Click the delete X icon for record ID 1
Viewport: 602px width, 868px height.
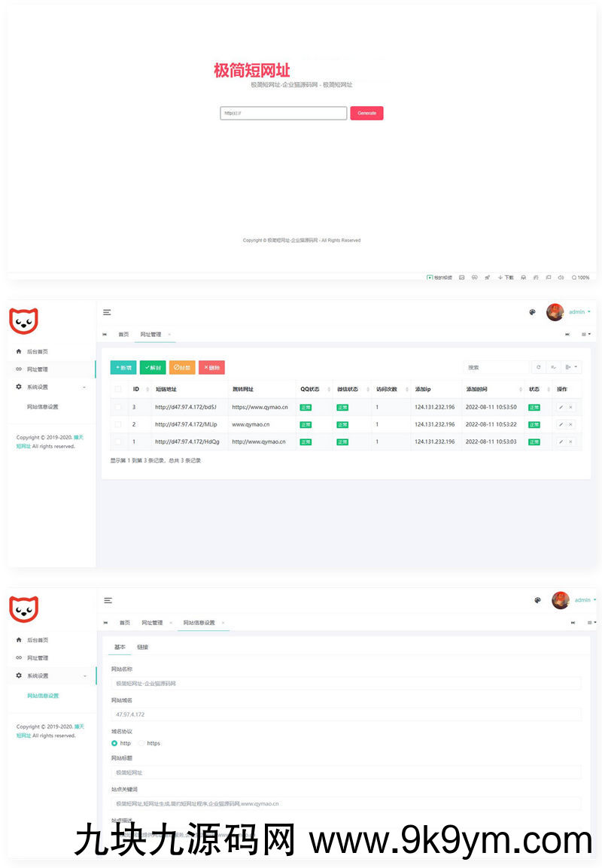570,442
